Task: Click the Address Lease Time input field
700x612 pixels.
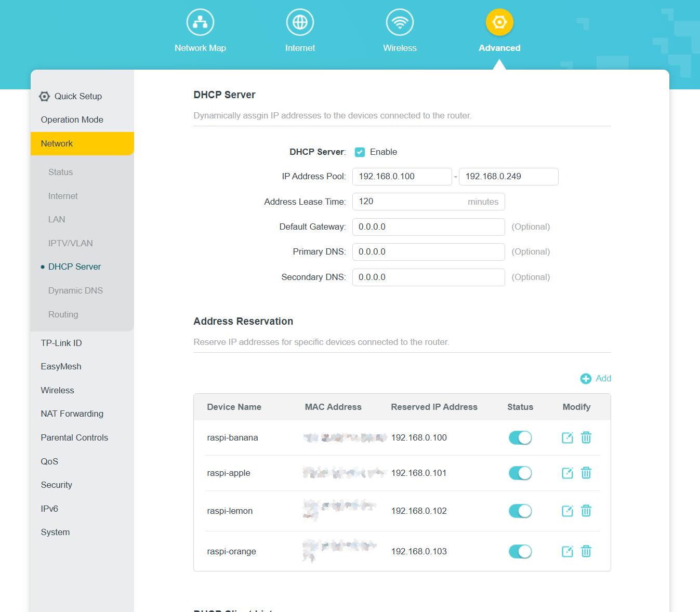Action: click(416, 202)
